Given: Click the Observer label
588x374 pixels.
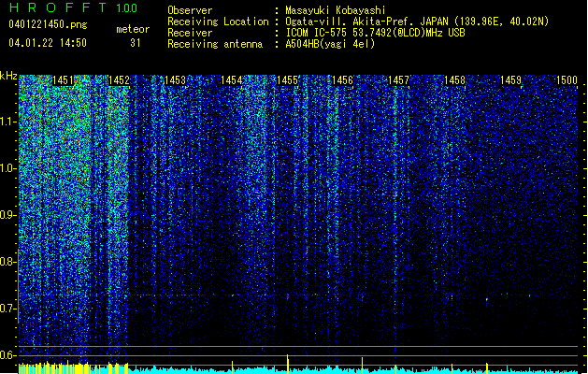Looking at the screenshot, I should pos(190,10).
